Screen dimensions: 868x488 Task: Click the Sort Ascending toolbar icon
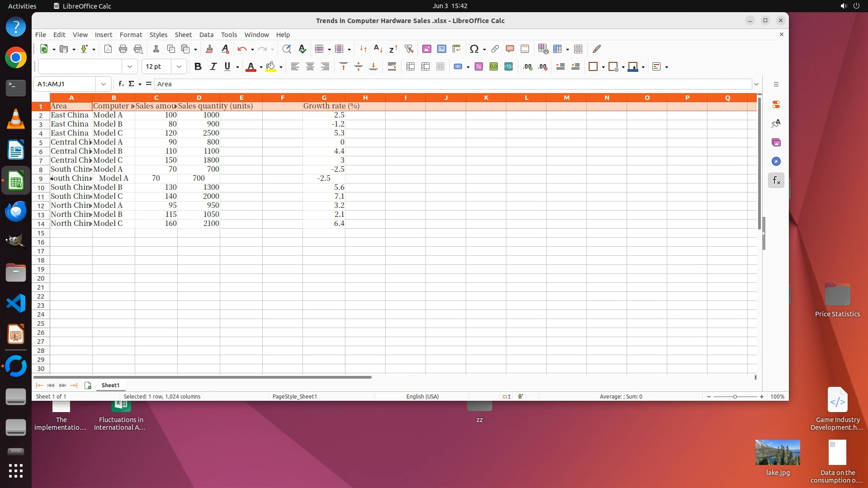click(x=378, y=49)
